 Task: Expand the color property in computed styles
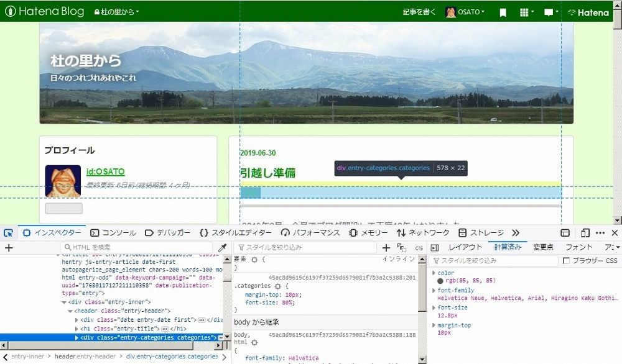pyautogui.click(x=434, y=273)
